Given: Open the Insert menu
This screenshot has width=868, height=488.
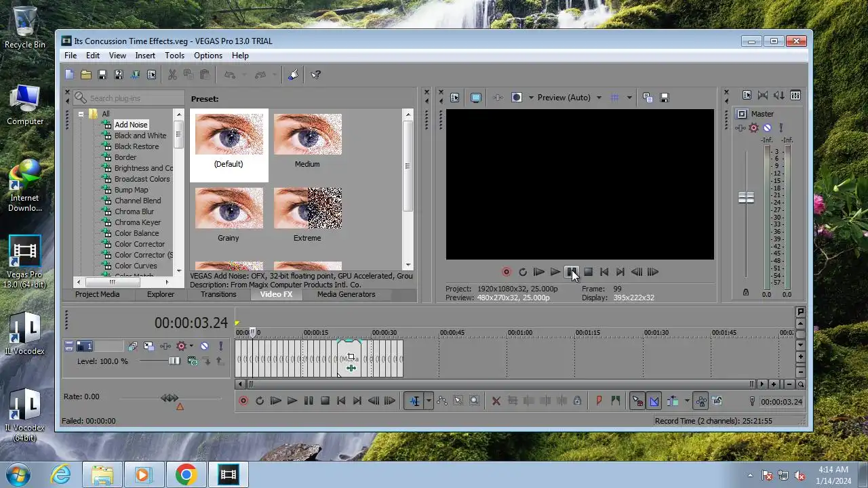Looking at the screenshot, I should coord(145,56).
